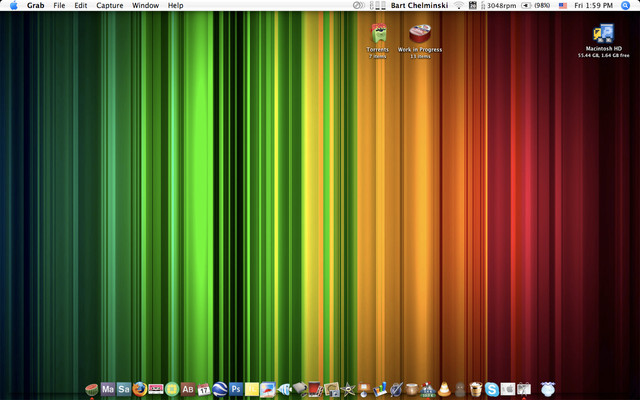Open the Work in Progress folder

pos(420,33)
